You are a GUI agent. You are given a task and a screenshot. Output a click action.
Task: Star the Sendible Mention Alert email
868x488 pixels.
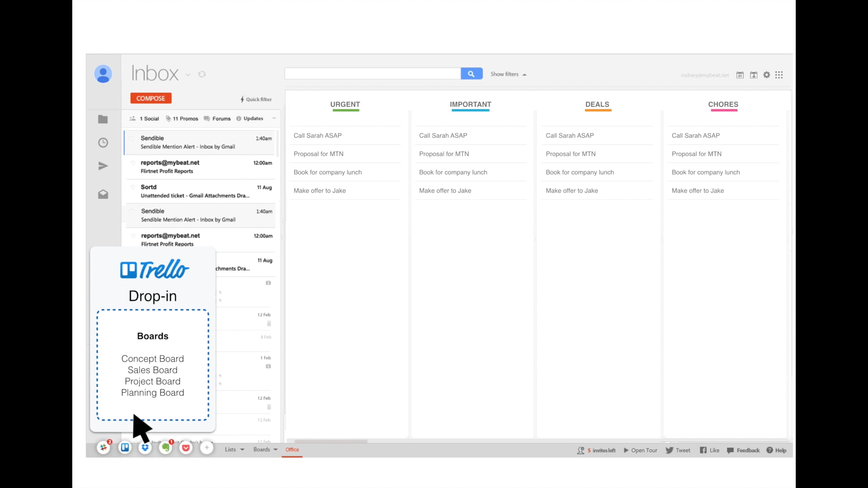[x=133, y=139]
